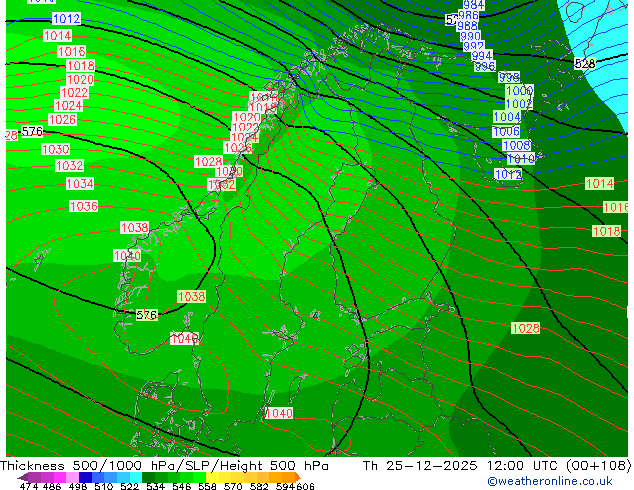Click the 576 label at the left edge
Viewport: 634px width, 490px height.
(32, 131)
